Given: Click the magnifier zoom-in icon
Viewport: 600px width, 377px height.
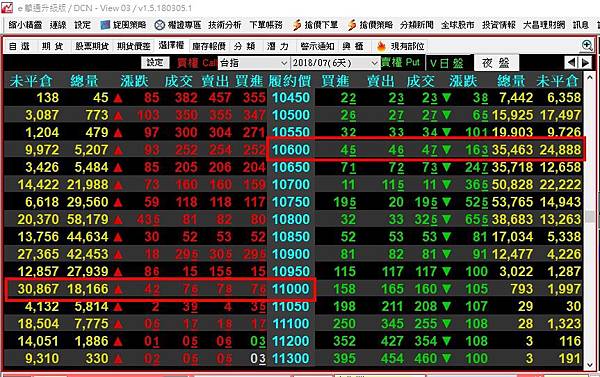Looking at the screenshot, I should [587, 46].
